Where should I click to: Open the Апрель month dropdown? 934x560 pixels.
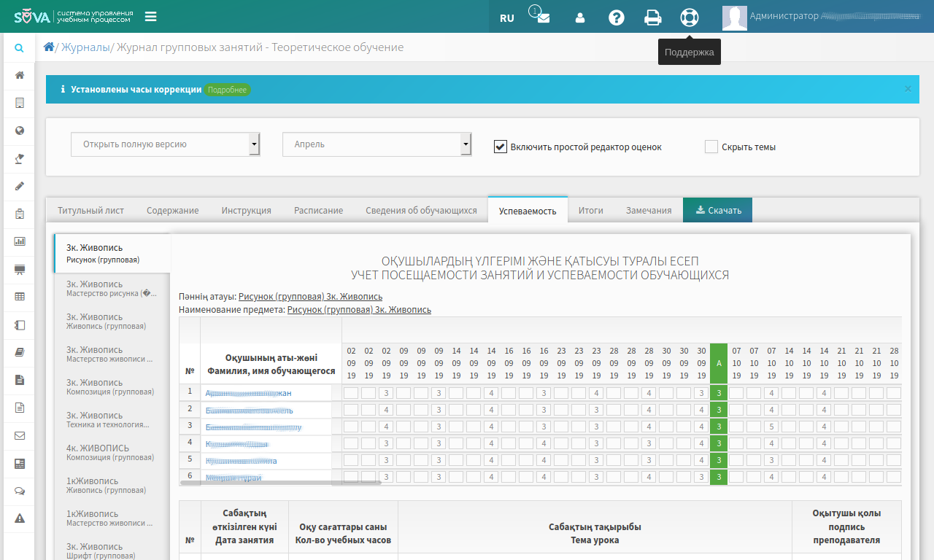377,144
